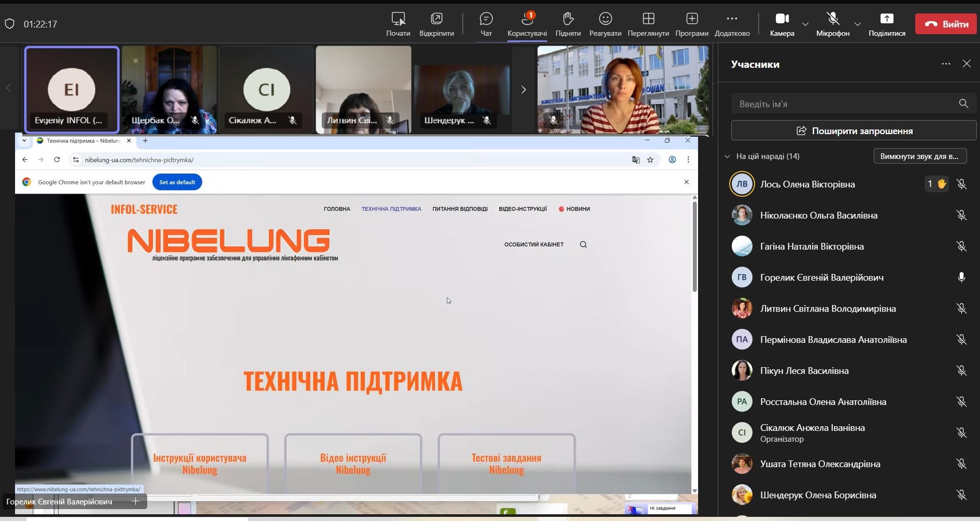Share screen with Поділитися
The height and width of the screenshot is (521, 980).
point(887,24)
